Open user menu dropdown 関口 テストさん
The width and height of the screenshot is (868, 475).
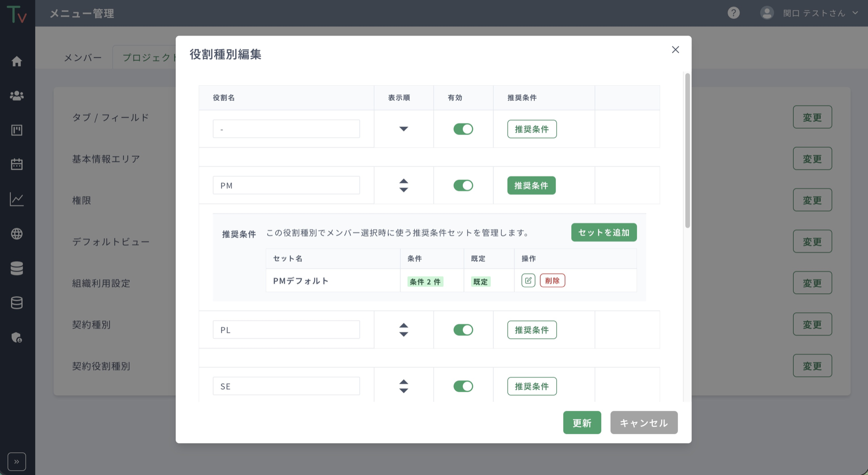pyautogui.click(x=820, y=13)
